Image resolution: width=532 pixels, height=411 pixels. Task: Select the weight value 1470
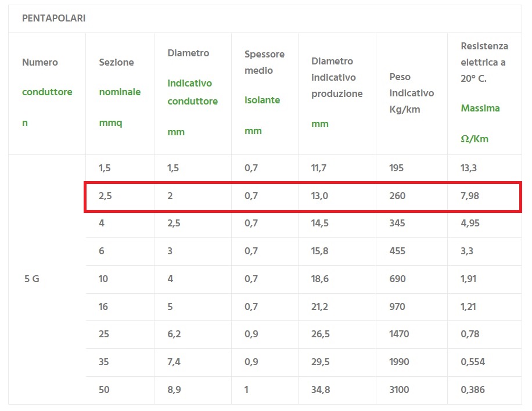pos(400,334)
